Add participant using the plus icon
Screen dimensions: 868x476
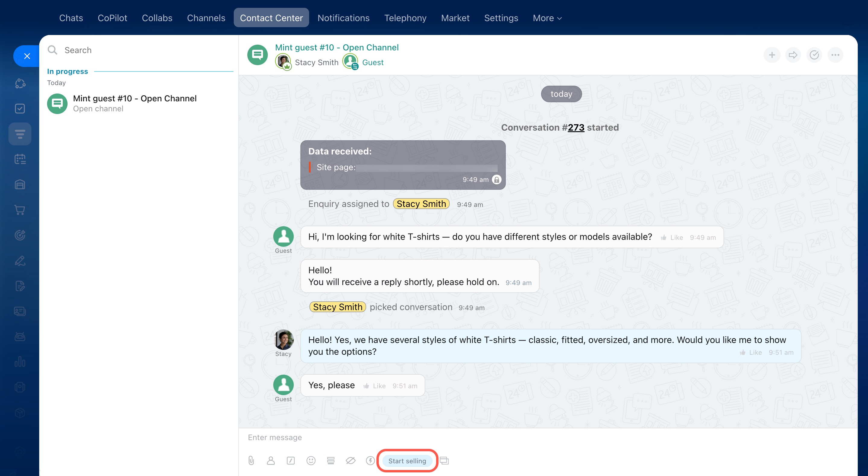click(x=771, y=55)
